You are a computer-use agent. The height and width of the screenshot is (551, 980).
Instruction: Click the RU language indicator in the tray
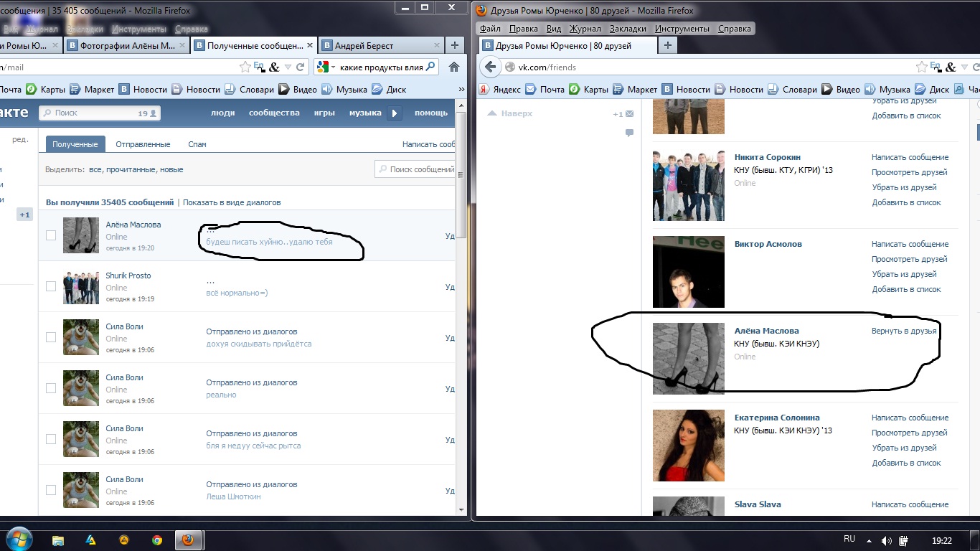(849, 539)
